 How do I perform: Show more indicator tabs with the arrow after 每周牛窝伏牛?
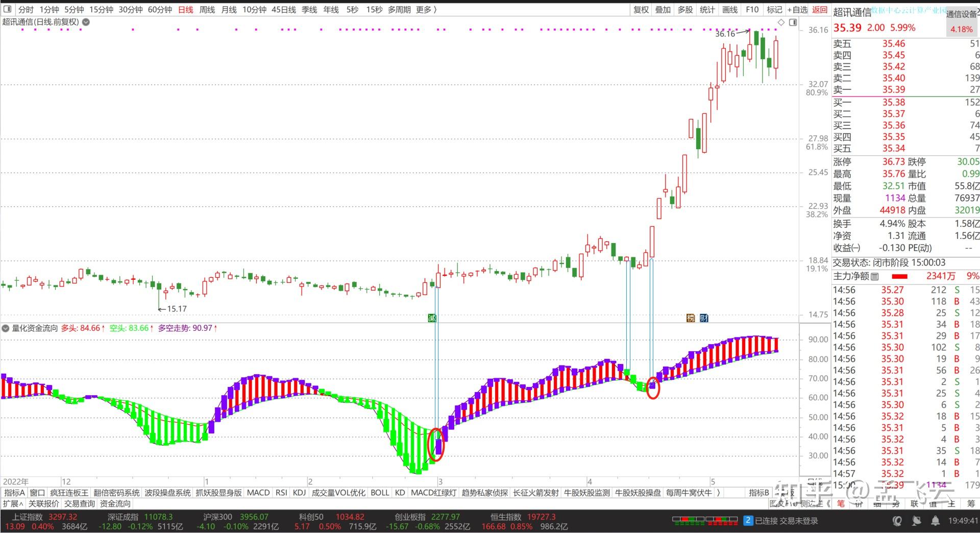(719, 493)
